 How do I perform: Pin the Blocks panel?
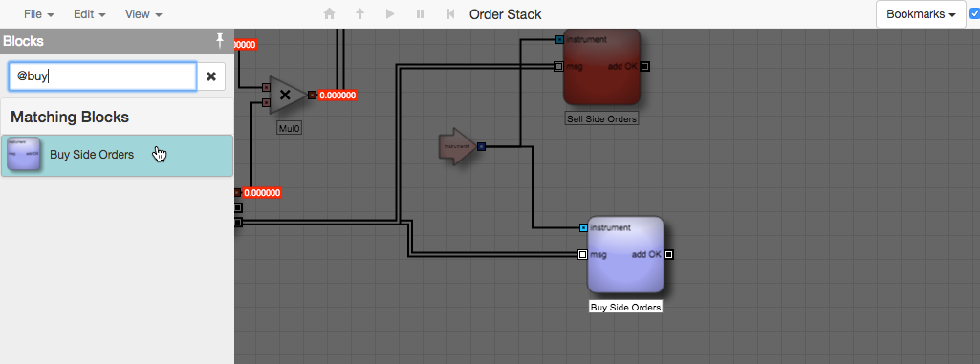pos(220,41)
